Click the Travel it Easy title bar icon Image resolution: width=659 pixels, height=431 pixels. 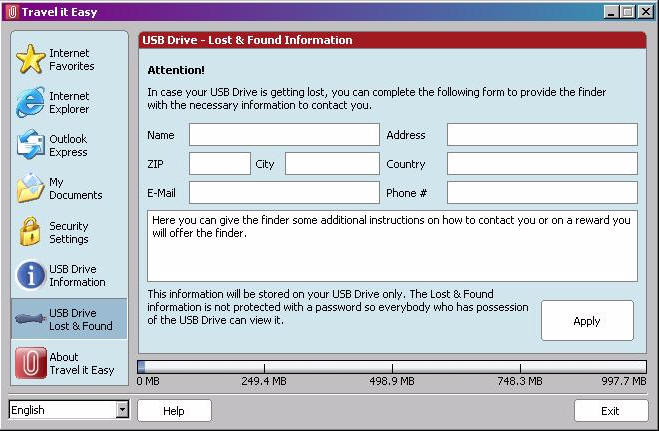click(12, 11)
